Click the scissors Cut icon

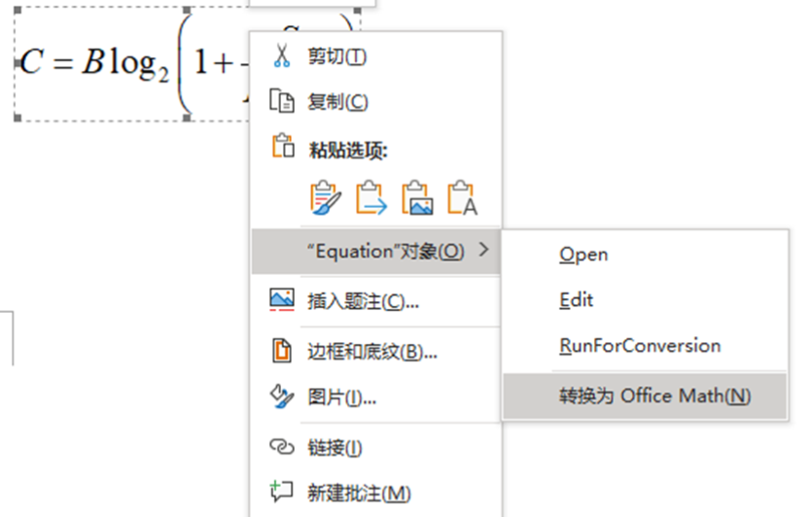point(281,55)
